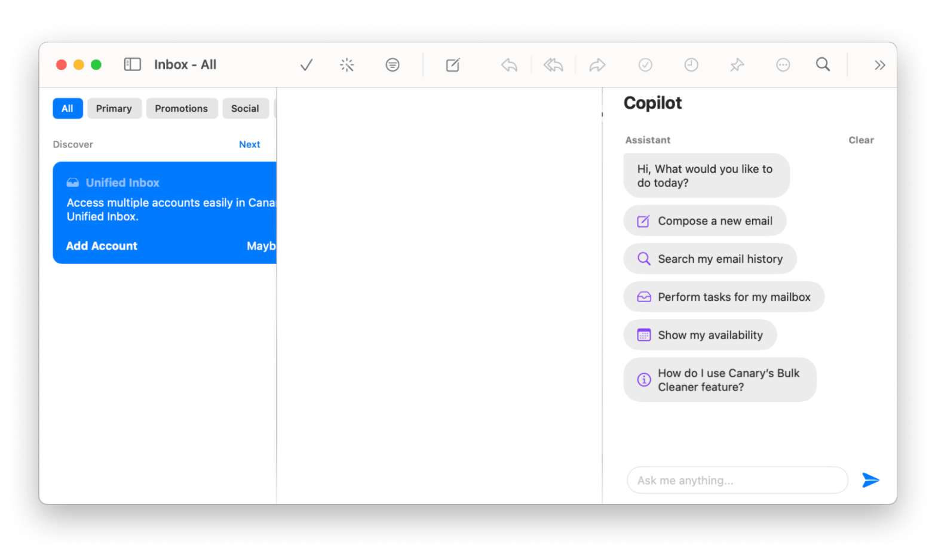Viewport: 932px width, 560px height.
Task: Open the more options ellipsis icon
Action: [783, 65]
